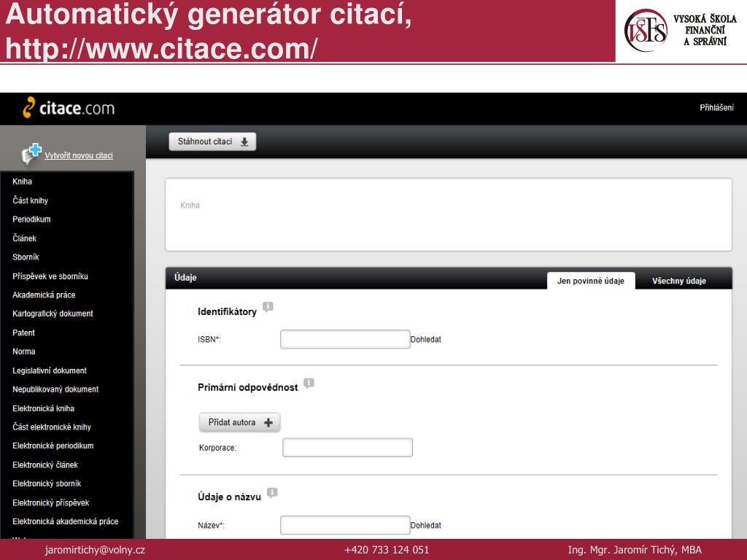Switch to Všechny údaje tab
Viewport: 747px width, 560px height.
tap(679, 281)
